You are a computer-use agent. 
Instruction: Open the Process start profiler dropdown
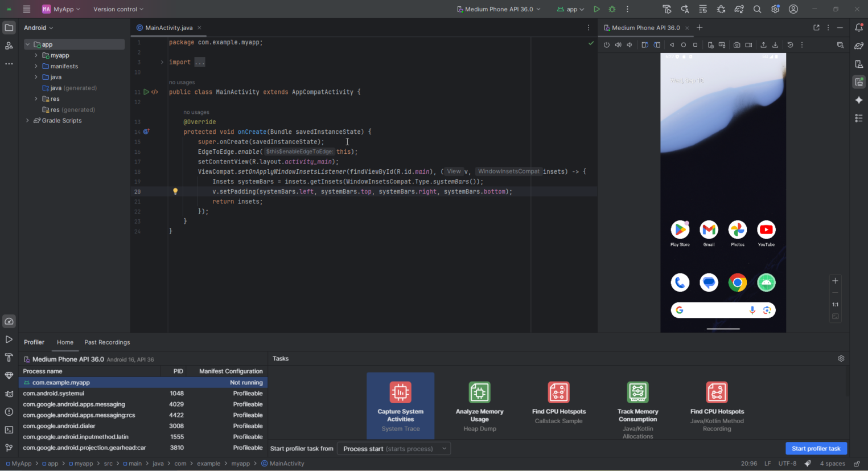(394, 449)
